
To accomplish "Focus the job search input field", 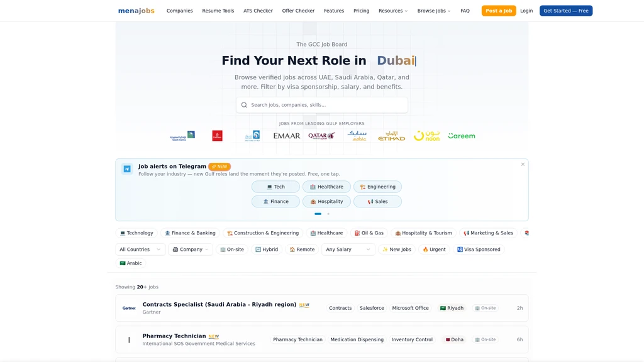I will pyautogui.click(x=321, y=105).
